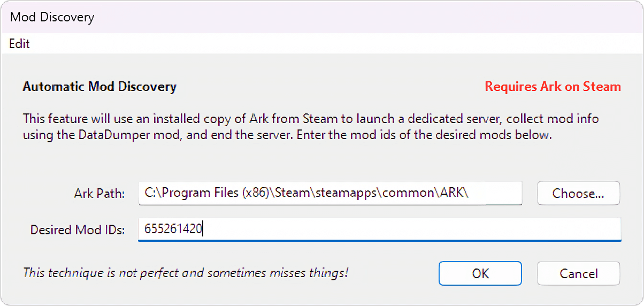Click the Mod Discovery window title bar
644x306 pixels.
click(321, 17)
